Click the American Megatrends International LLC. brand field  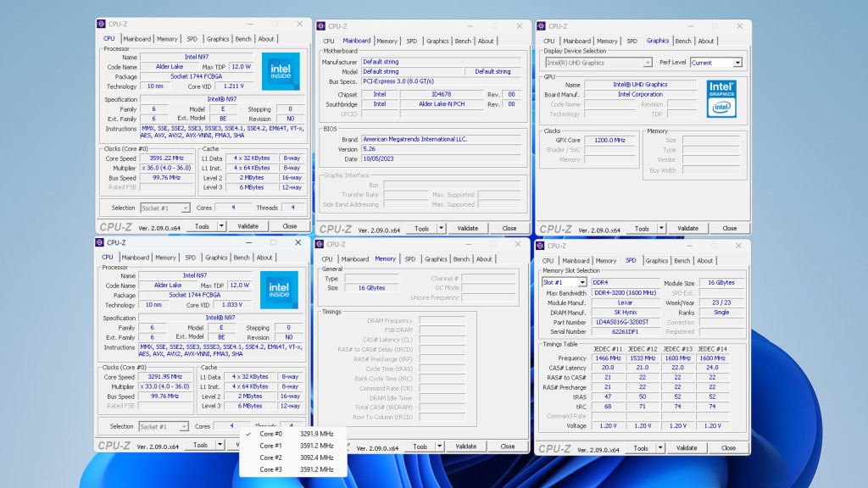tap(441, 140)
